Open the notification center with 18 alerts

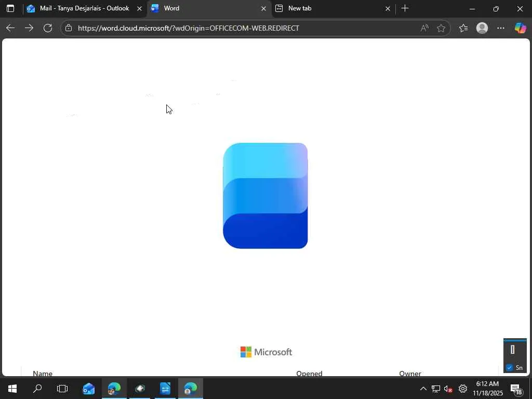tap(516, 389)
